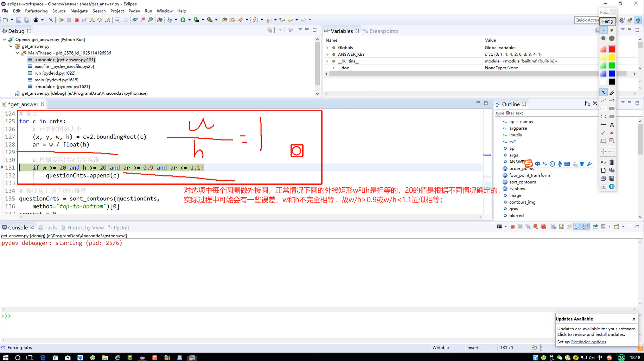Open the Open Console dropdown arrow
The image size is (644, 361).
click(623, 226)
